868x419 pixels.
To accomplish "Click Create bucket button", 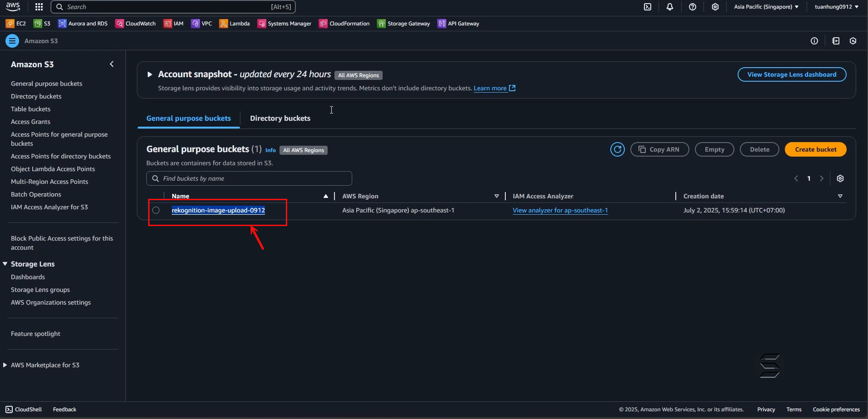I will point(815,149).
